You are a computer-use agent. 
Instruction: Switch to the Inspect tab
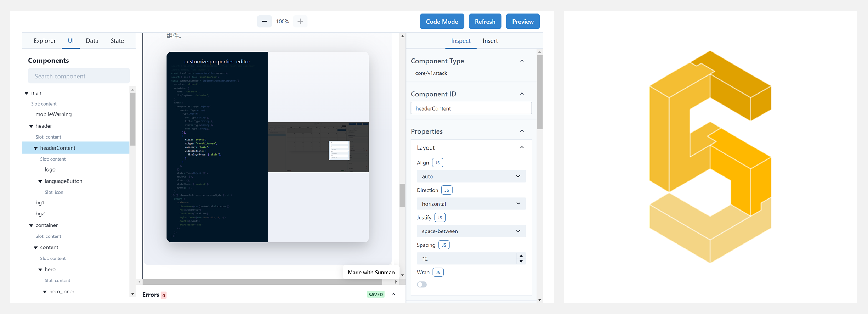(x=461, y=41)
